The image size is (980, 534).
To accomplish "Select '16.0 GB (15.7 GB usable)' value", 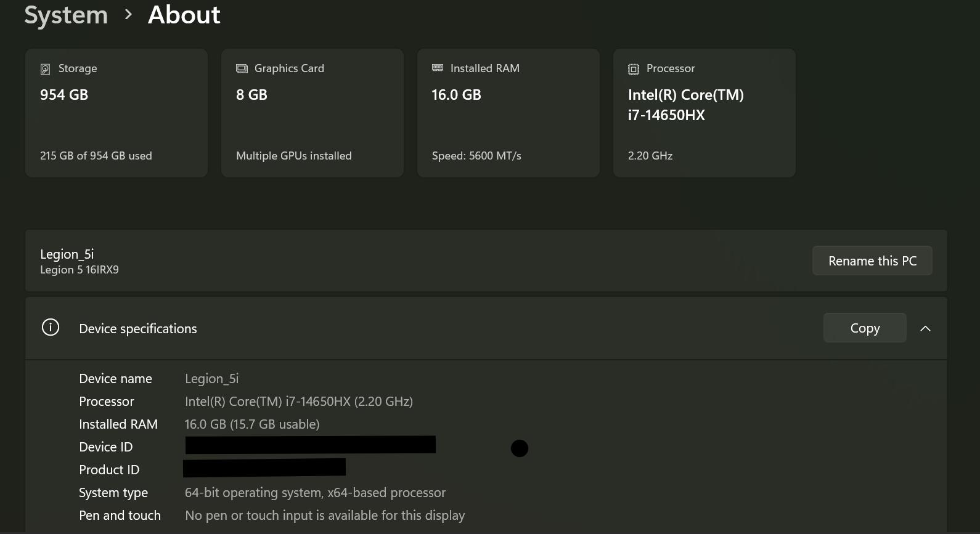I will coord(252,424).
